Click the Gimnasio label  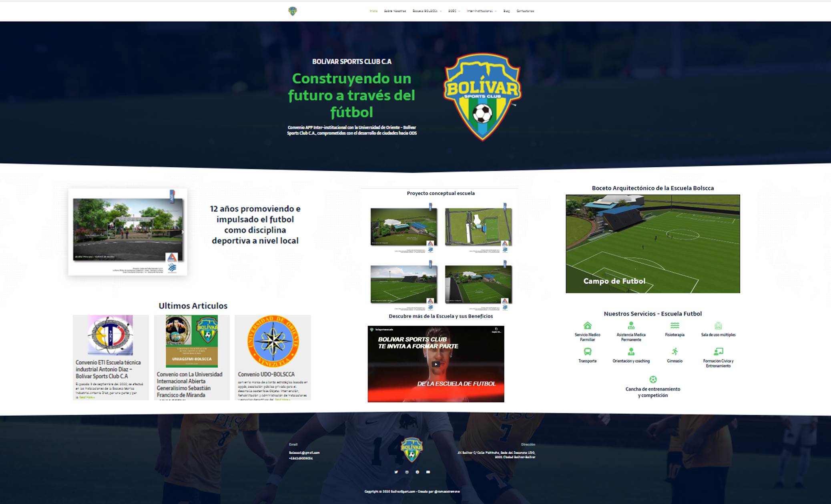coord(675,361)
